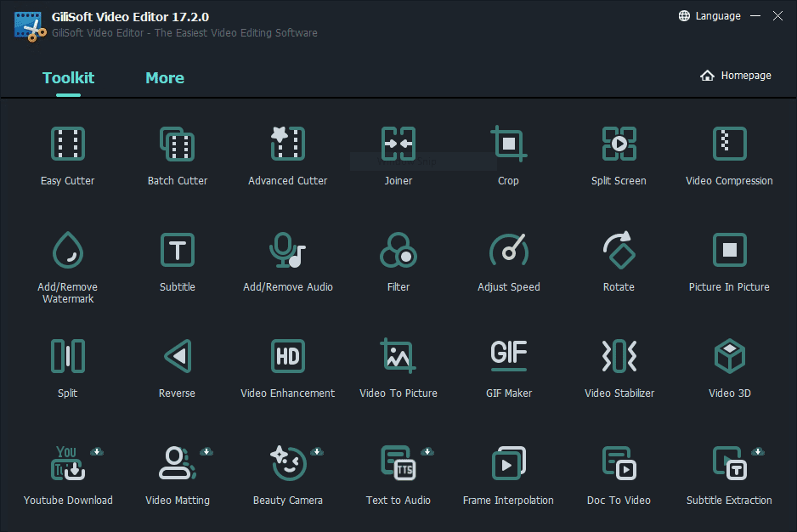Go to the Homepage link
The width and height of the screenshot is (797, 532).
tap(736, 76)
